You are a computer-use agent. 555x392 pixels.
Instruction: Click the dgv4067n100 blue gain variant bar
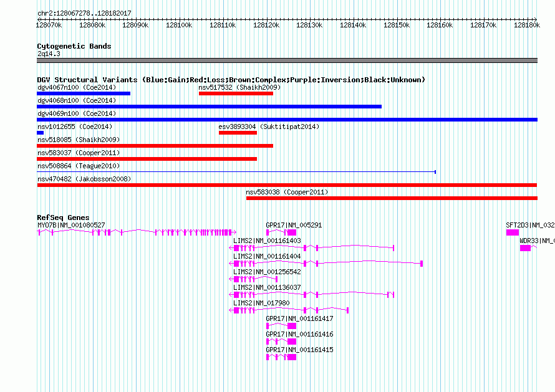[84, 93]
